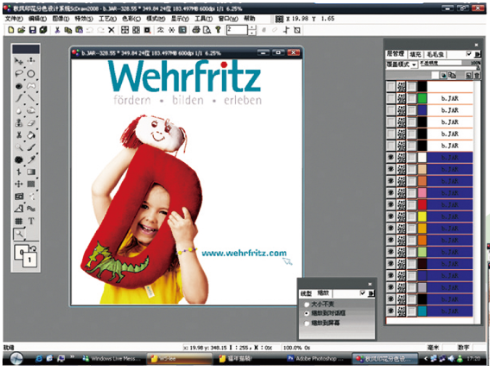Open the layer panel flyout menu arrow
The width and height of the screenshot is (490, 366).
pos(478,54)
